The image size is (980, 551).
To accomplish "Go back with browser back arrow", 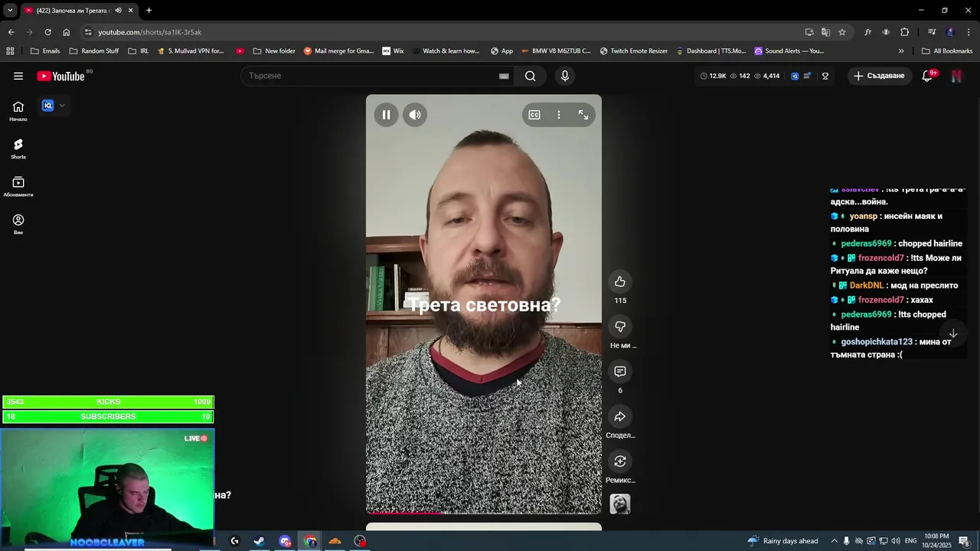I will point(11,32).
